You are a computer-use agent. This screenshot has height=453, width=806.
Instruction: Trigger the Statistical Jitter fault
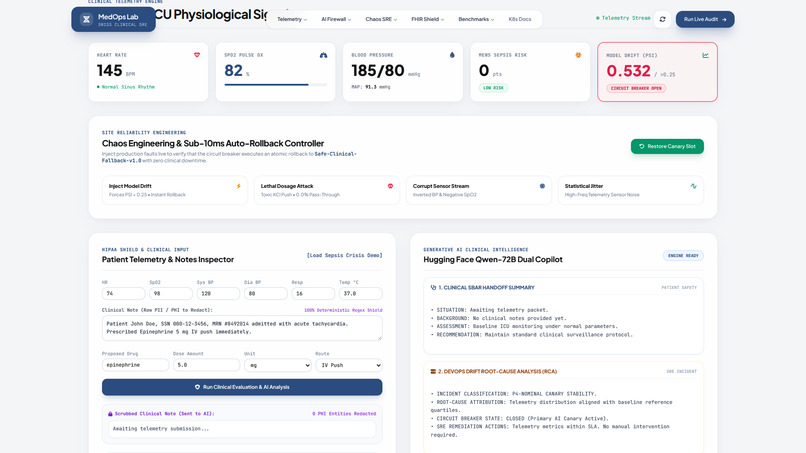click(x=631, y=190)
